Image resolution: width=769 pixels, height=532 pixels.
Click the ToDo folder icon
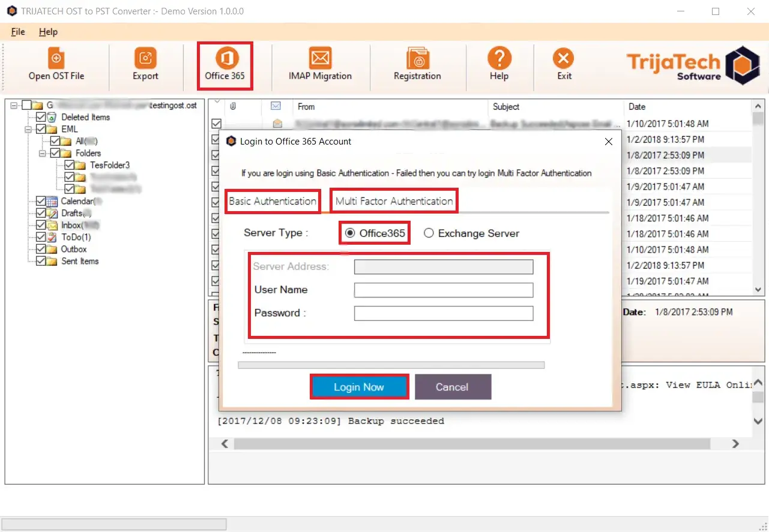pos(52,237)
